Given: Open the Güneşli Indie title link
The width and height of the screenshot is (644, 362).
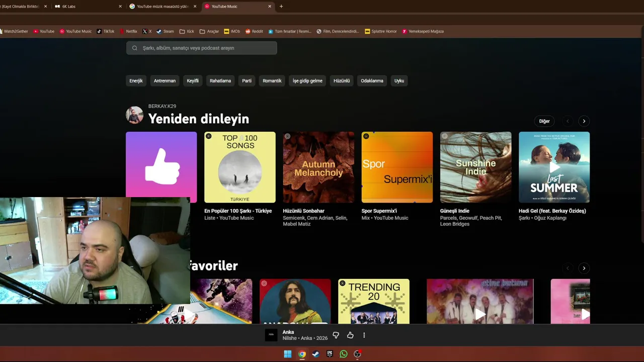Looking at the screenshot, I should pyautogui.click(x=454, y=211).
